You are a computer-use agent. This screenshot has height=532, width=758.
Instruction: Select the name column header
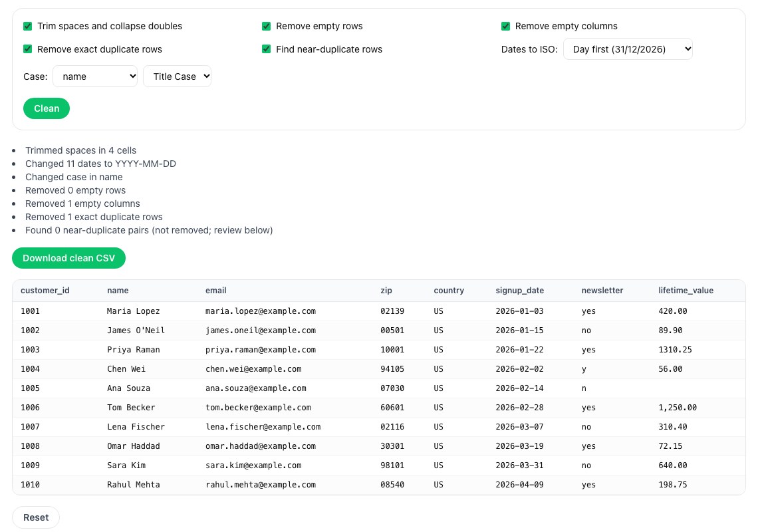coord(118,291)
